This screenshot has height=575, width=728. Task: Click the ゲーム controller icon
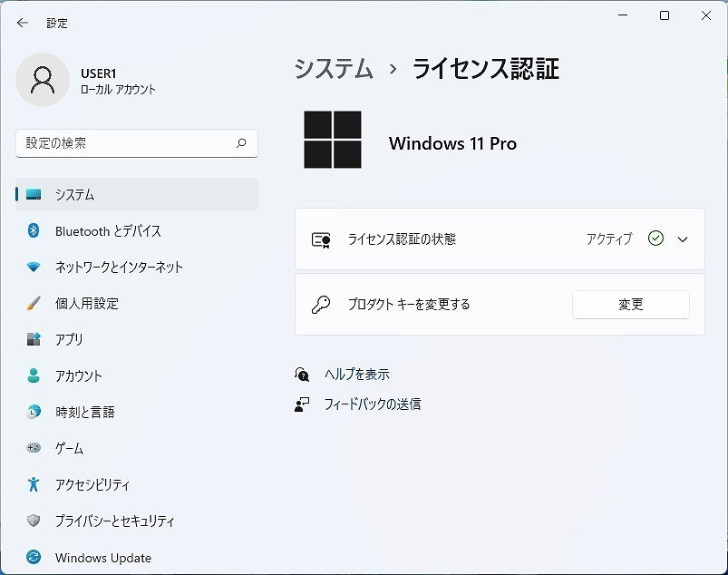(33, 449)
